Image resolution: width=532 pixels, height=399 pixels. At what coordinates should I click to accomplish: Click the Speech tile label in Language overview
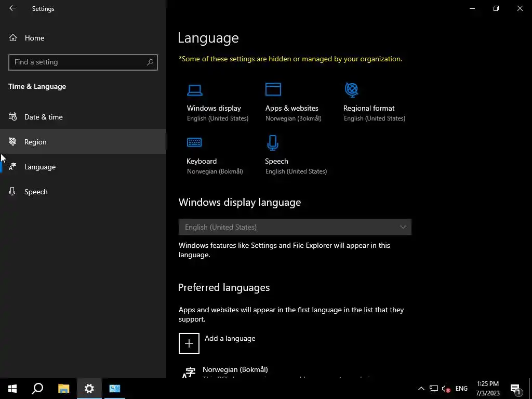pos(276,161)
